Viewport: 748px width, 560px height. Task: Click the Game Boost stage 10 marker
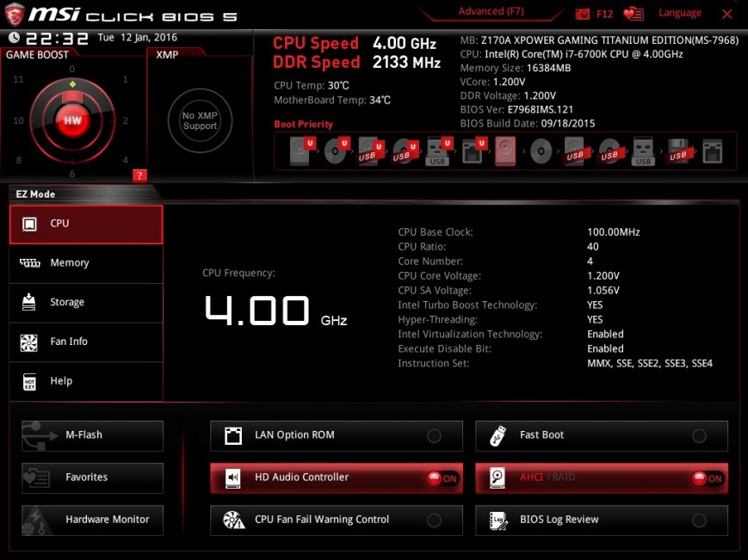(x=18, y=120)
